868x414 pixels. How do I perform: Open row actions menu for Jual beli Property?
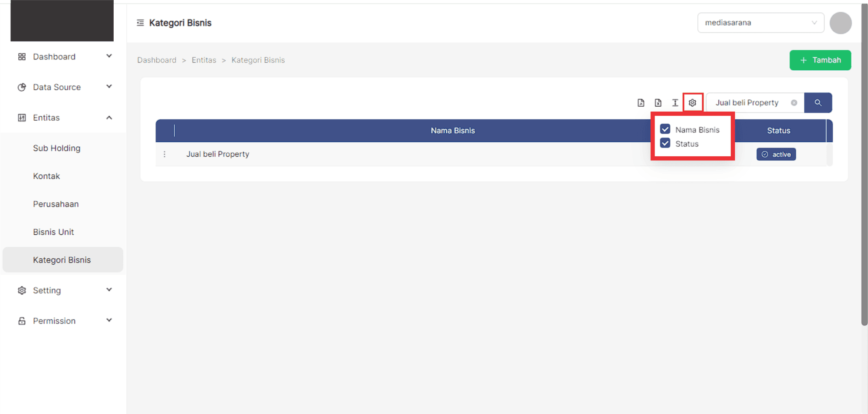(x=164, y=154)
